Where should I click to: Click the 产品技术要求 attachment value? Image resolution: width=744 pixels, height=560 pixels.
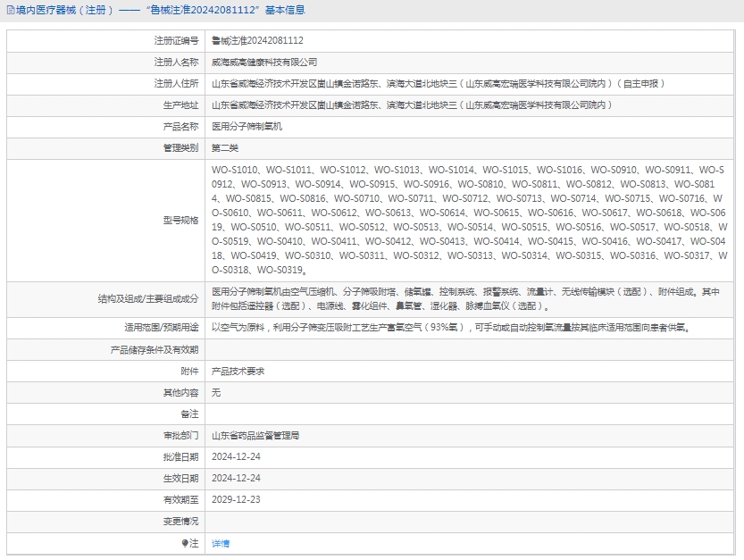238,371
